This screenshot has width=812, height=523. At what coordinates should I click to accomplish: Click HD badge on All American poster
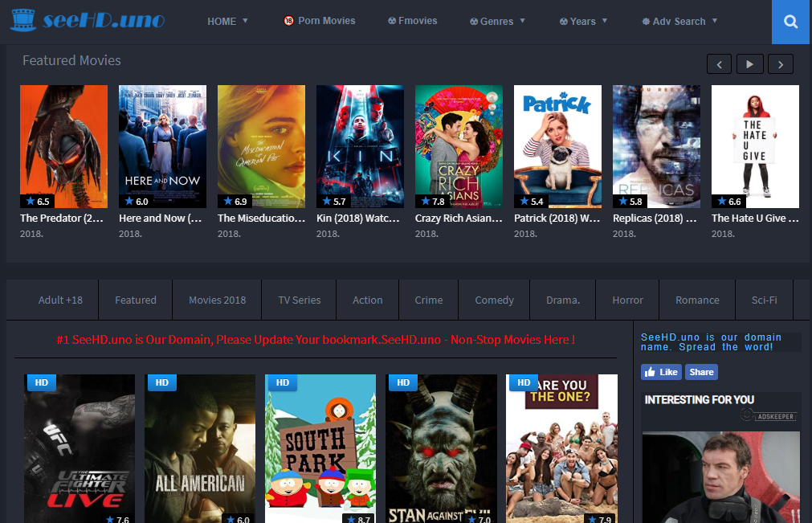(162, 382)
